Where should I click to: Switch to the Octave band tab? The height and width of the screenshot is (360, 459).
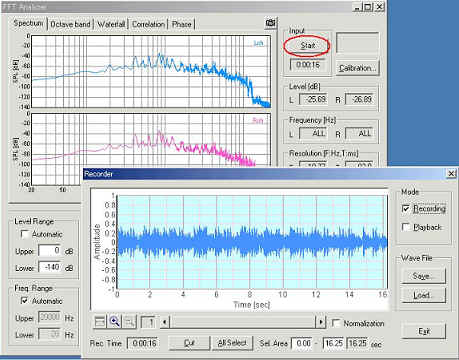tap(70, 24)
